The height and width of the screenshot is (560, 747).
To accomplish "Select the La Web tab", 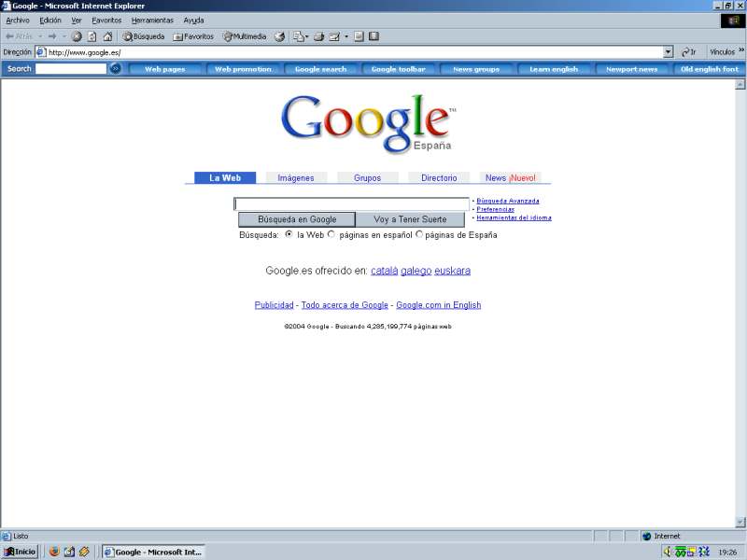I will coord(225,177).
